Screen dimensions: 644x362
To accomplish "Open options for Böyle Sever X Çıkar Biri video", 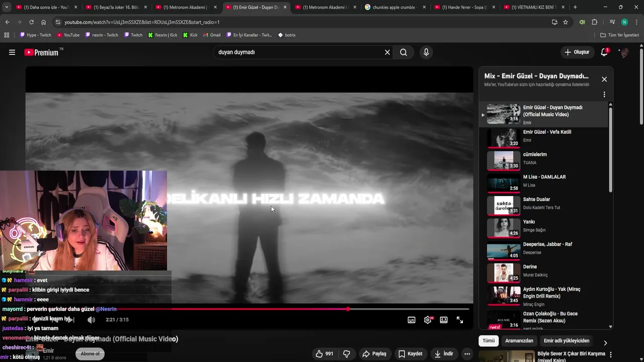I will click(x=611, y=354).
